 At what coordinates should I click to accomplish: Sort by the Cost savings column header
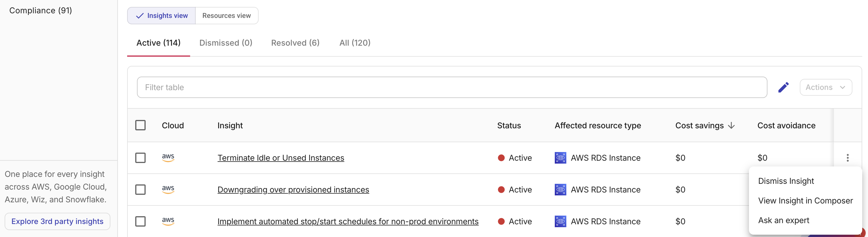coord(699,125)
